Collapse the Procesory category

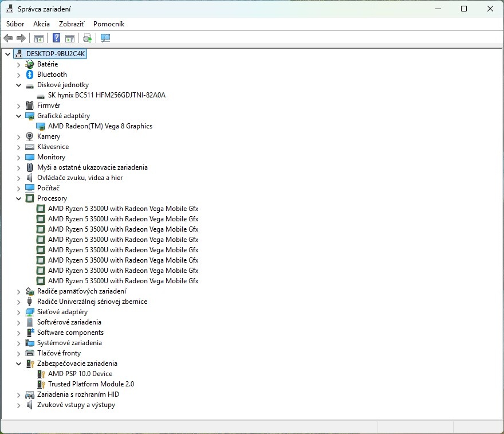tap(18, 198)
